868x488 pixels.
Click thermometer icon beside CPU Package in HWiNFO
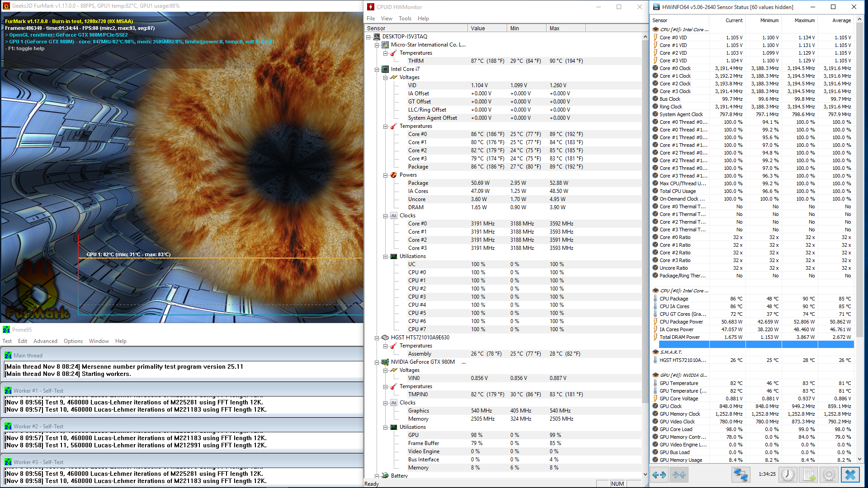656,299
